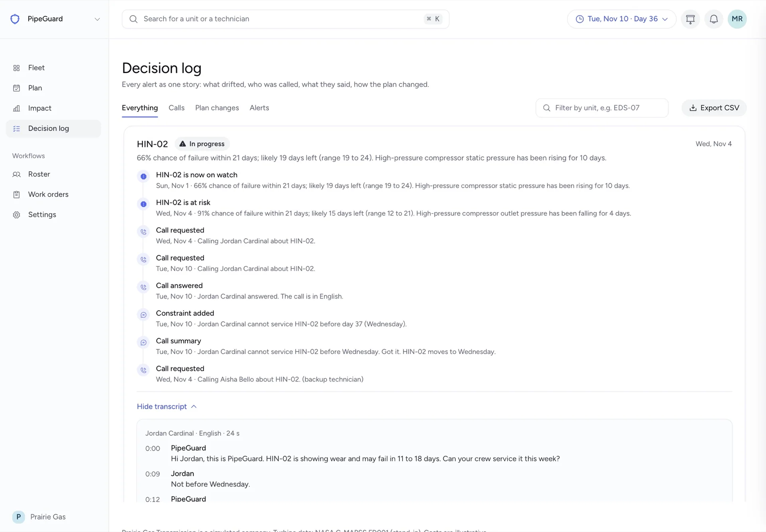The height and width of the screenshot is (532, 766).
Task: Open the PipeGuard workspace dropdown chevron
Action: (x=97, y=19)
